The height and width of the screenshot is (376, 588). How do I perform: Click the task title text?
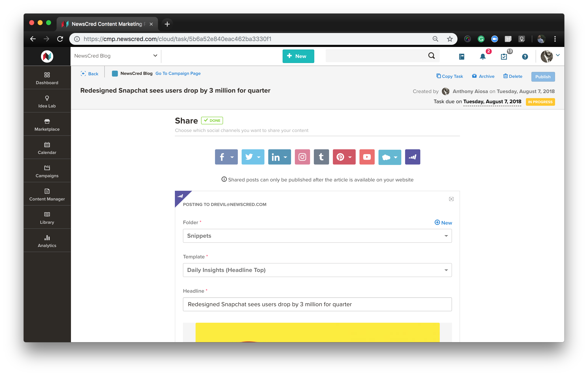[x=175, y=91]
